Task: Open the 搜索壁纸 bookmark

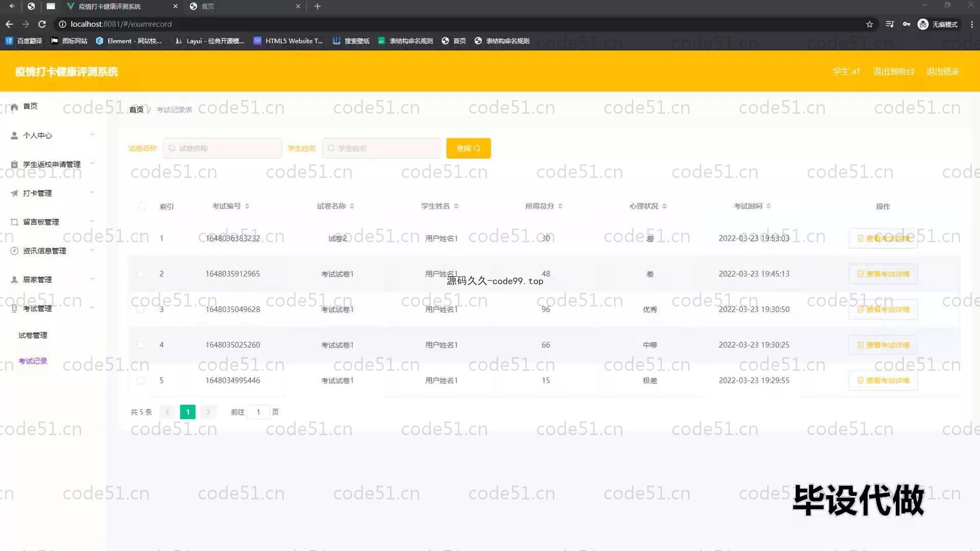Action: [x=351, y=41]
